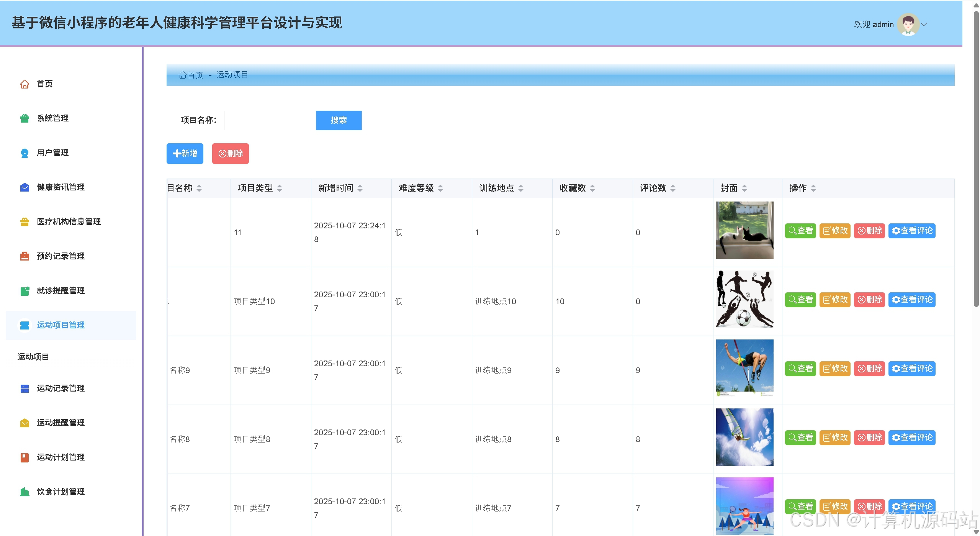Click the home icon in the sidebar
980x536 pixels.
(25, 84)
